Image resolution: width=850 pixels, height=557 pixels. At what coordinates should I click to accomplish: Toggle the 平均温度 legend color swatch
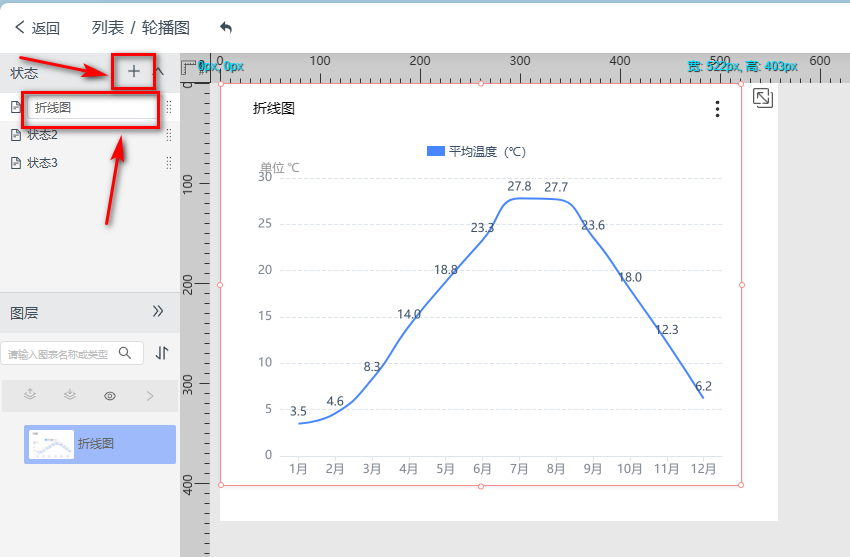point(435,152)
